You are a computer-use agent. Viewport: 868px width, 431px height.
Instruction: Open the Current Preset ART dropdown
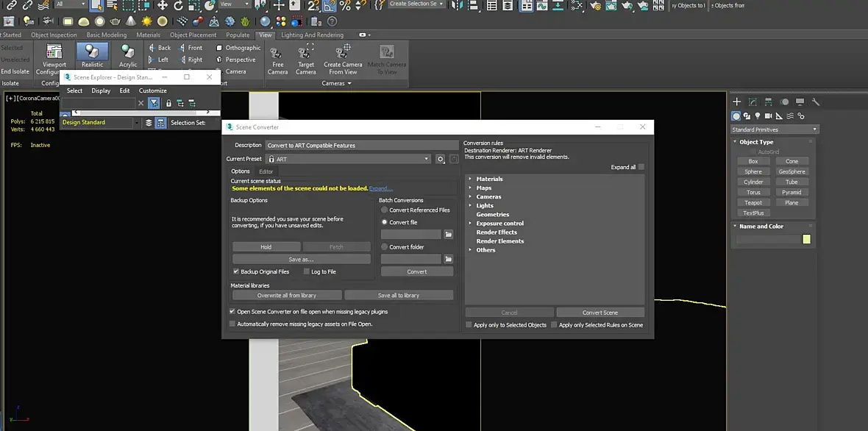pos(349,159)
